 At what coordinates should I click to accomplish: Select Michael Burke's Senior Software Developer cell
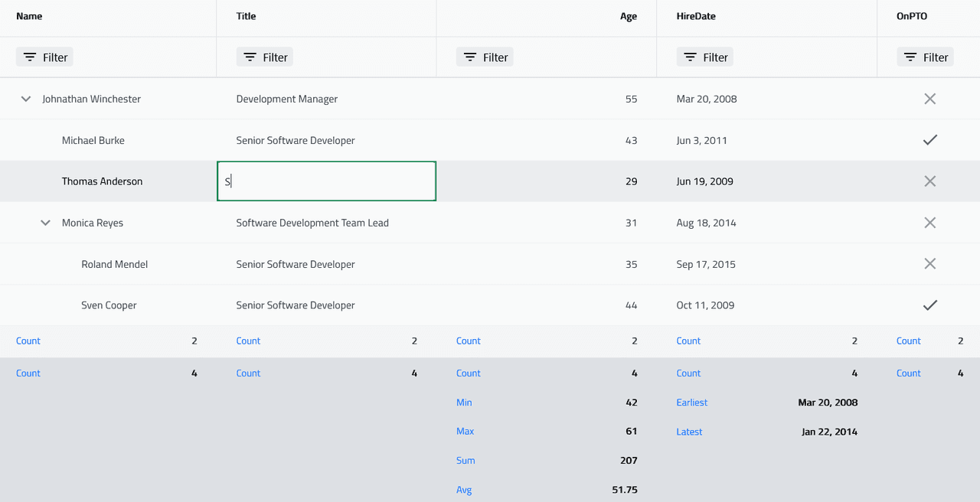327,140
